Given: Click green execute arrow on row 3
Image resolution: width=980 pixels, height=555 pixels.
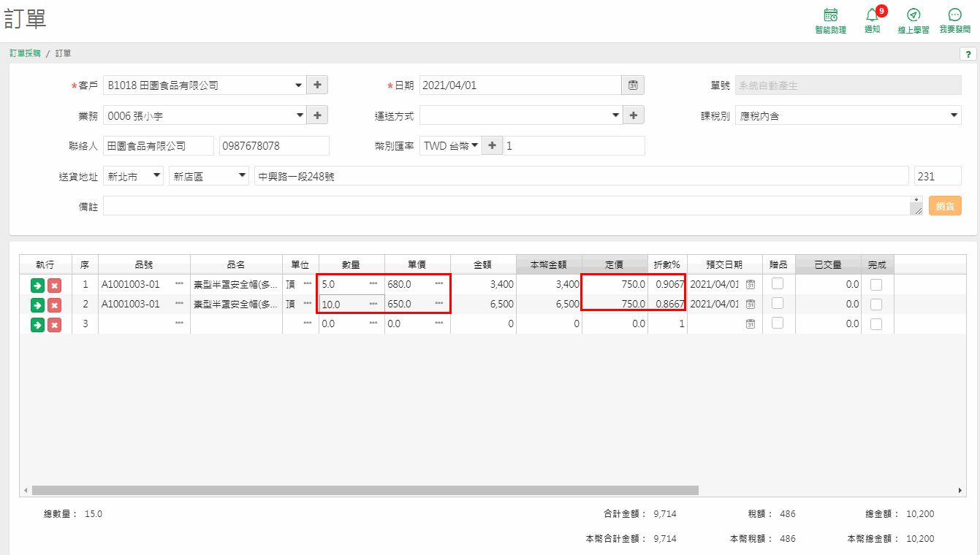Looking at the screenshot, I should tap(37, 324).
